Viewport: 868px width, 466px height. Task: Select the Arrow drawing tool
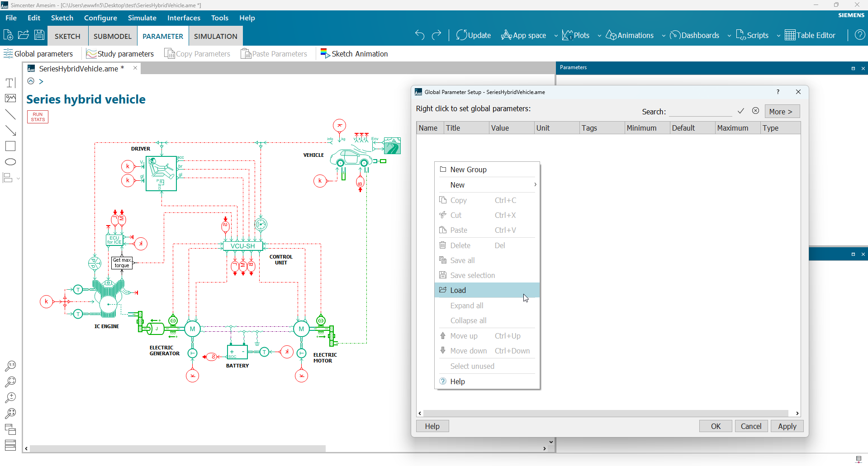[x=10, y=131]
